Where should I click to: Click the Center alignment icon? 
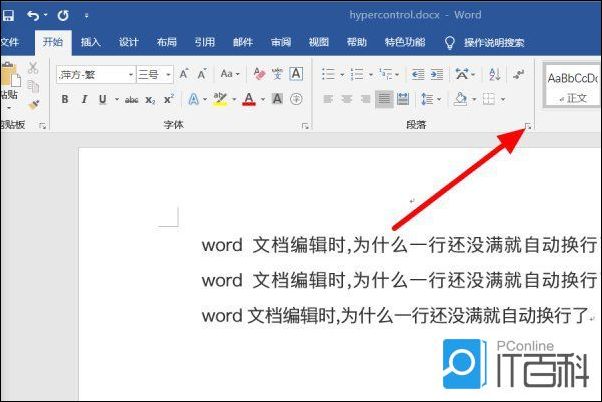pos(347,99)
